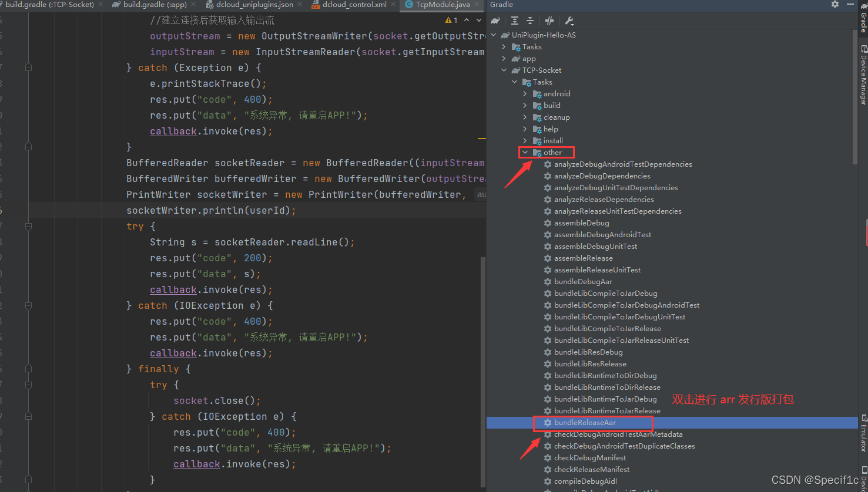The width and height of the screenshot is (868, 492).
Task: Toggle Gradle offline mode icon
Action: (549, 21)
